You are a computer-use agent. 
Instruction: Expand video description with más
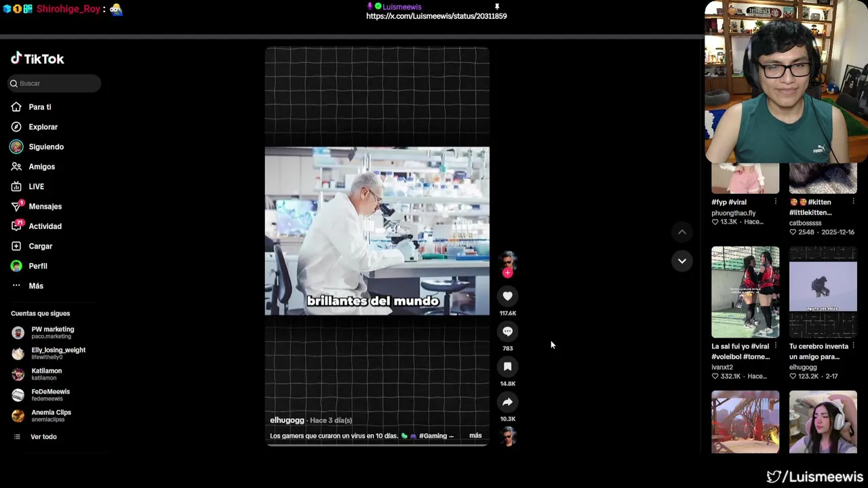475,436
